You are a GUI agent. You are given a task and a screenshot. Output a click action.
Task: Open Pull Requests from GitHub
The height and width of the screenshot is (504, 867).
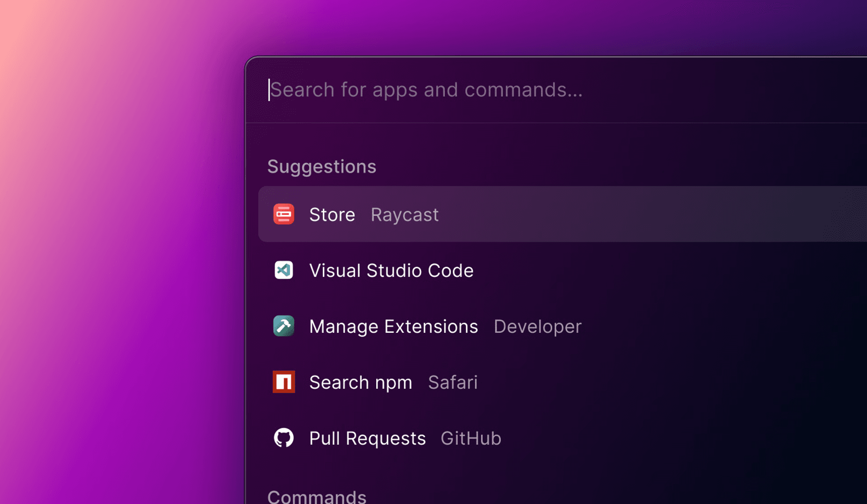[367, 438]
